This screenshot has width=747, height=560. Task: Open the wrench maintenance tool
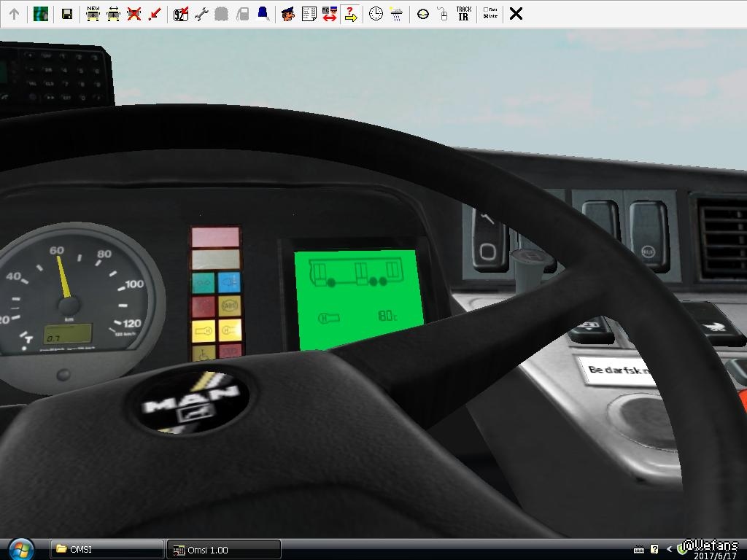(201, 14)
